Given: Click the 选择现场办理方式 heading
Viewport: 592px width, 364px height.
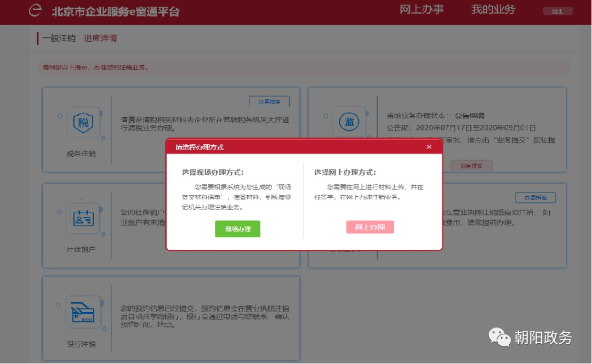Looking at the screenshot, I should point(213,172).
